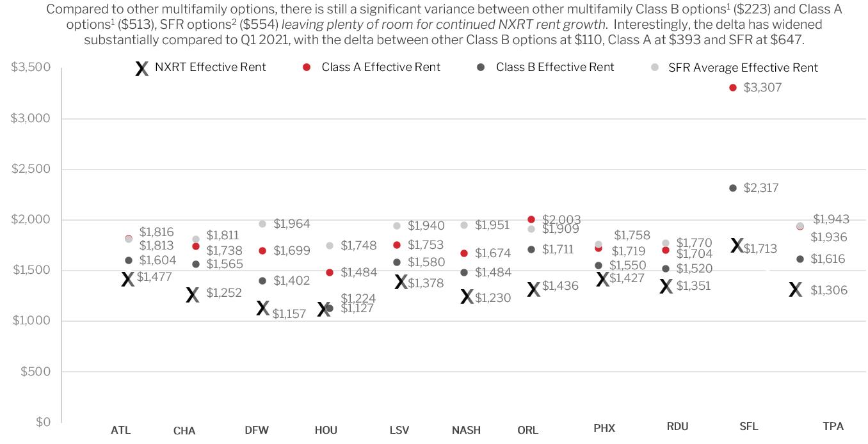Click the SFR Average Effective Rent legend text
Image resolution: width=868 pixels, height=444 pixels.
743,67
